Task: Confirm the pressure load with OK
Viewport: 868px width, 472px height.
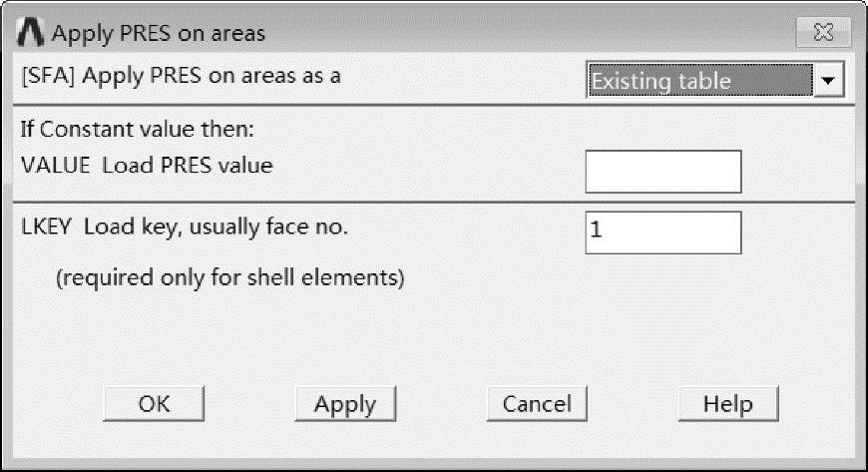Action: coord(154,404)
